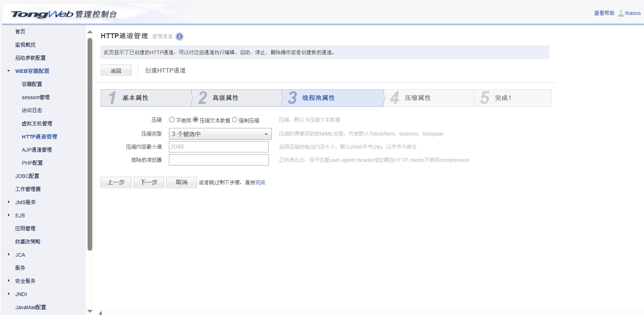
Task: Select the 压缩文本数据 radio button
Action: click(x=196, y=120)
